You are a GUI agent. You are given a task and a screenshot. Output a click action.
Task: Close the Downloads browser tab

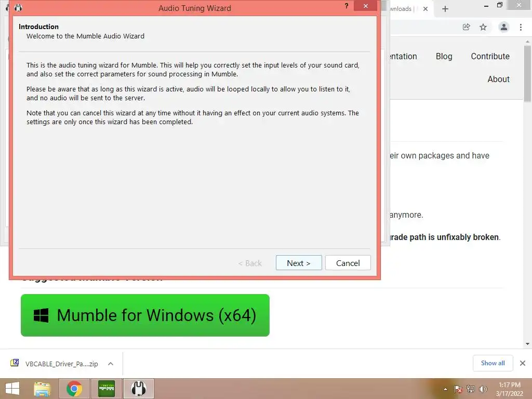(425, 9)
